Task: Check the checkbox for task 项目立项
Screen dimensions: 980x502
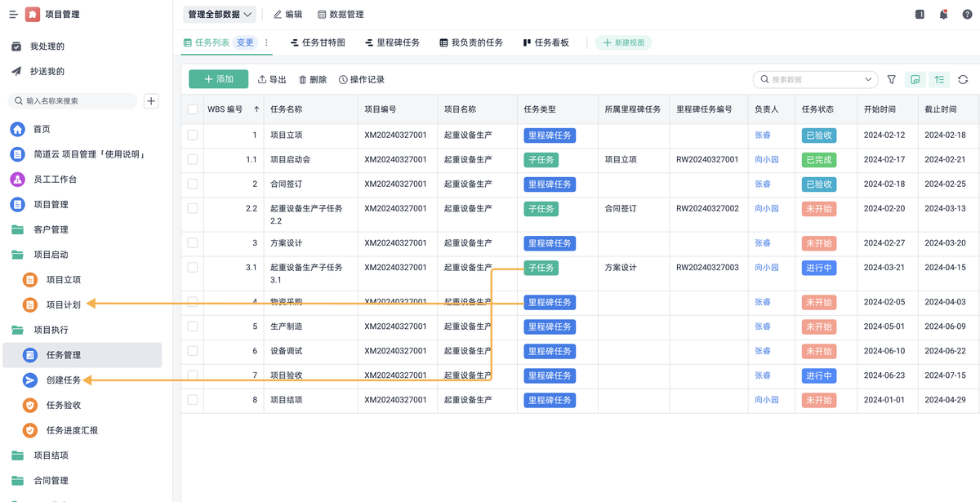Action: 192,135
